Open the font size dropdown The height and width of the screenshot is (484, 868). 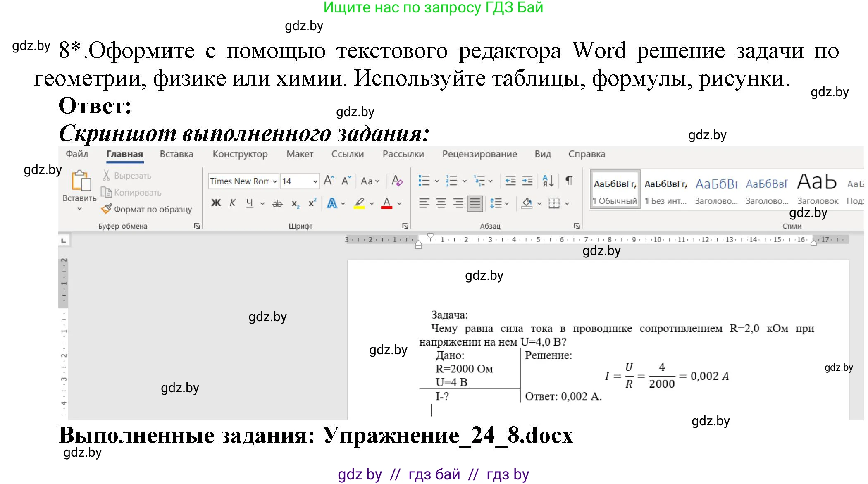(315, 181)
